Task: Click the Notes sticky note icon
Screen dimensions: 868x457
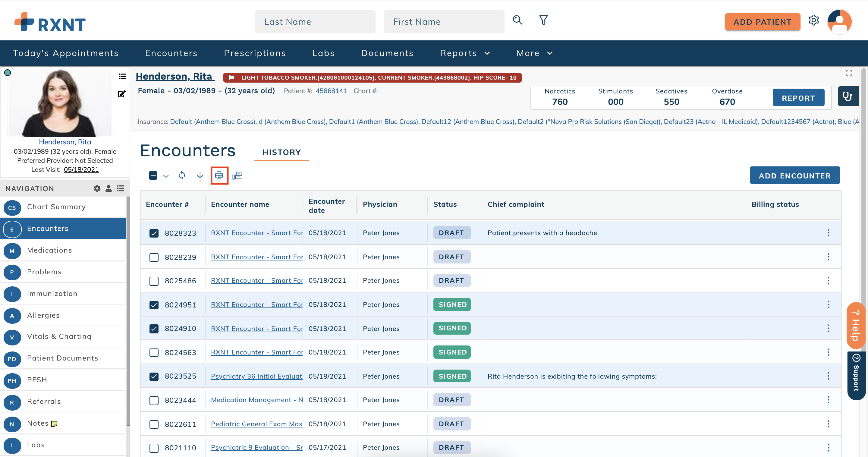Action: pos(54,424)
